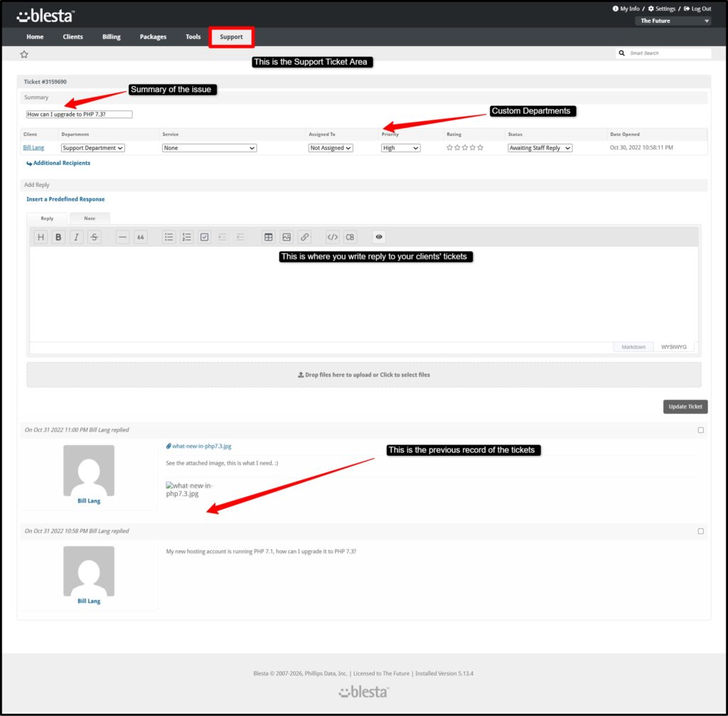Click the favorite star icon under Home
This screenshot has height=716, width=728.
(24, 54)
